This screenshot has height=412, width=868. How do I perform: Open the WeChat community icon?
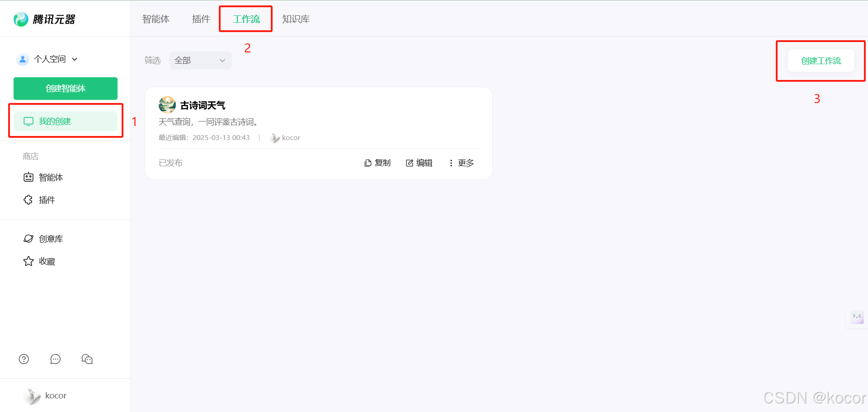coord(87,359)
